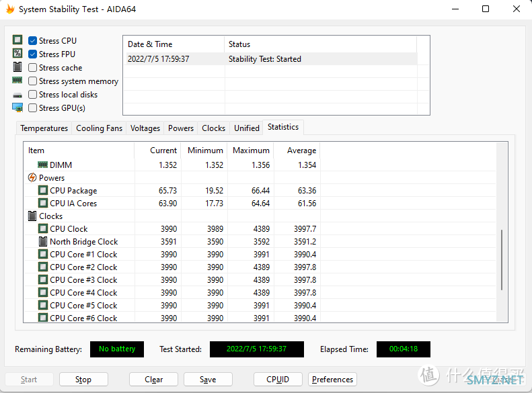This screenshot has width=532, height=393.
Task: Enable the Stress local disks checkbox
Action: tap(32, 94)
